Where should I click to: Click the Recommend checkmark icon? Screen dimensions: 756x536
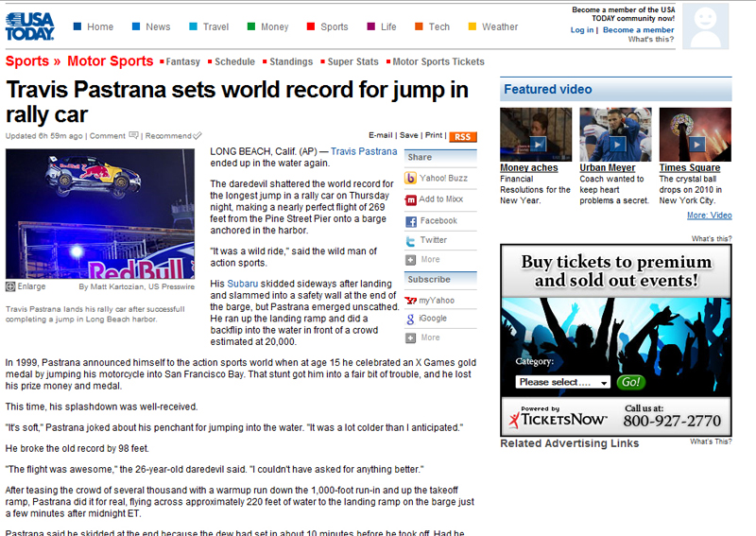point(198,136)
